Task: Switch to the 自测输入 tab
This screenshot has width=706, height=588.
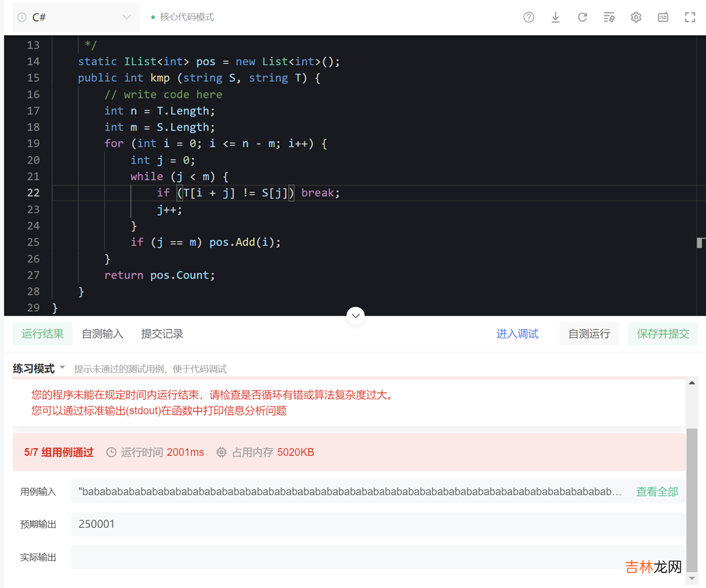Action: click(103, 334)
